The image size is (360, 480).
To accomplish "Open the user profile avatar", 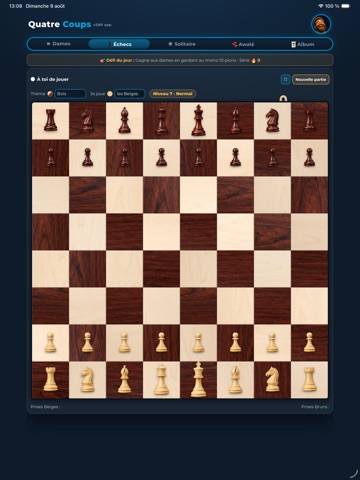I will coord(321,24).
